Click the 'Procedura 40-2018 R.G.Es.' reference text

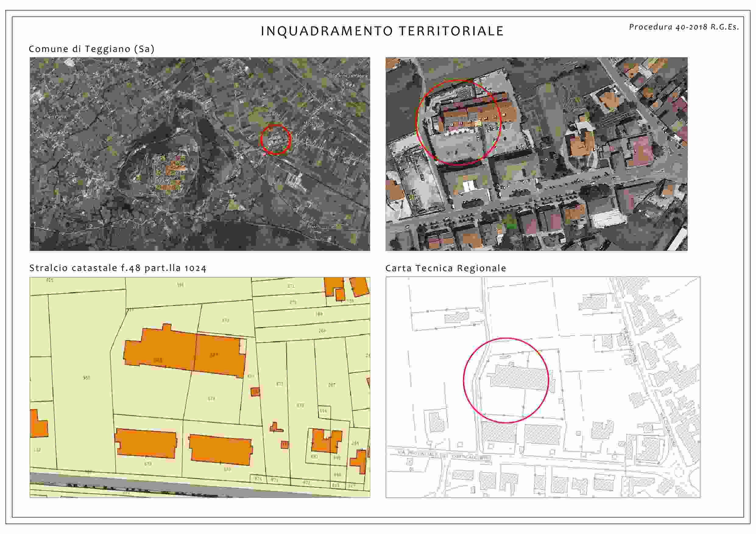click(684, 27)
